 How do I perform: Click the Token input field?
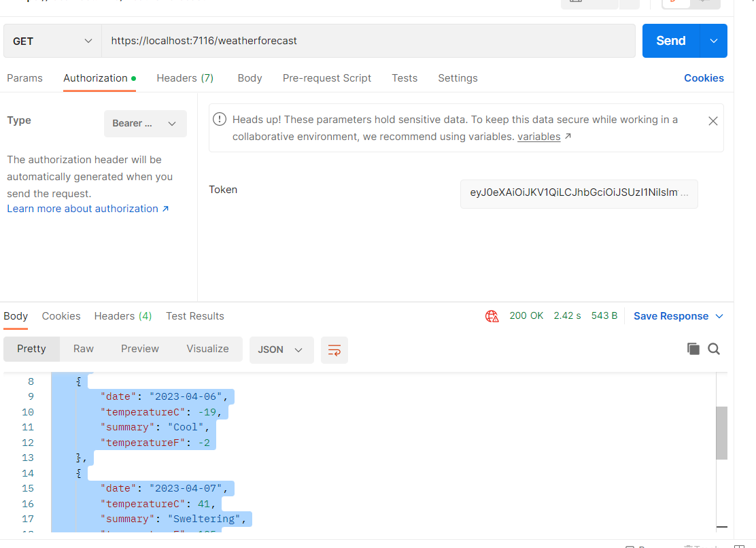coord(579,193)
